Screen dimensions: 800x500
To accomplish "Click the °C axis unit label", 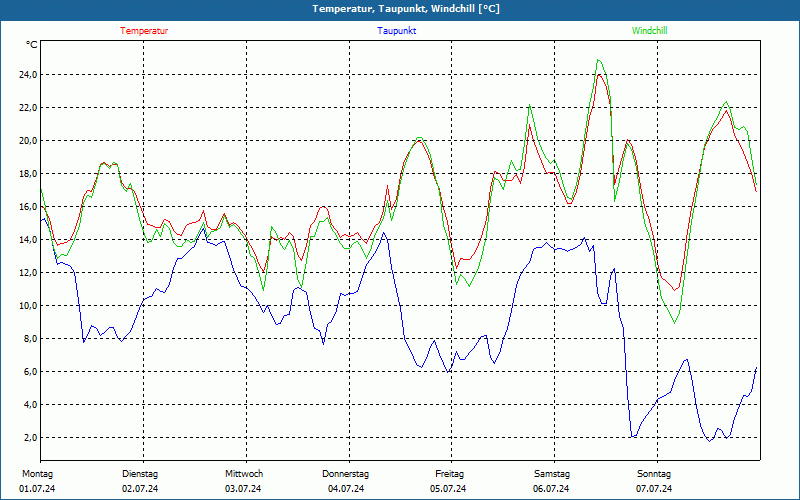I will coord(32,45).
